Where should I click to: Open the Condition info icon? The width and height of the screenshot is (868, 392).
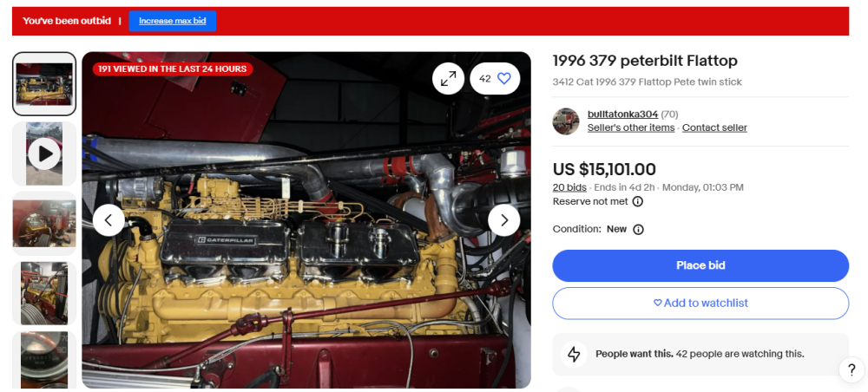[638, 230]
